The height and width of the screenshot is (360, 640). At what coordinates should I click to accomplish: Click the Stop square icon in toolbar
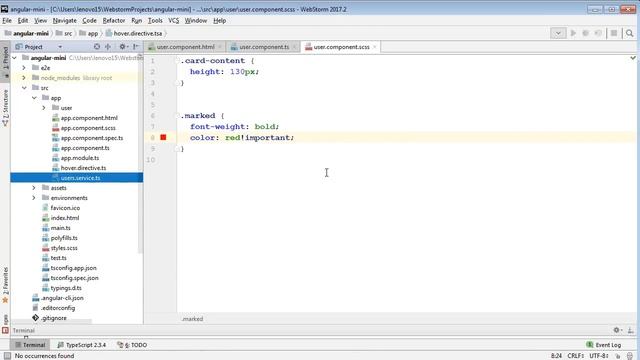pos(613,33)
